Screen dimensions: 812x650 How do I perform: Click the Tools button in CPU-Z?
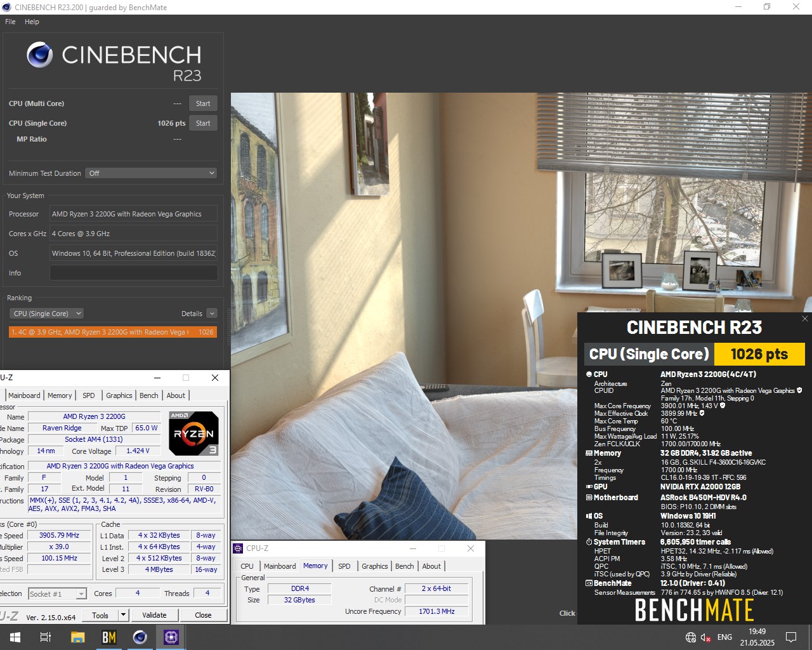[100, 615]
